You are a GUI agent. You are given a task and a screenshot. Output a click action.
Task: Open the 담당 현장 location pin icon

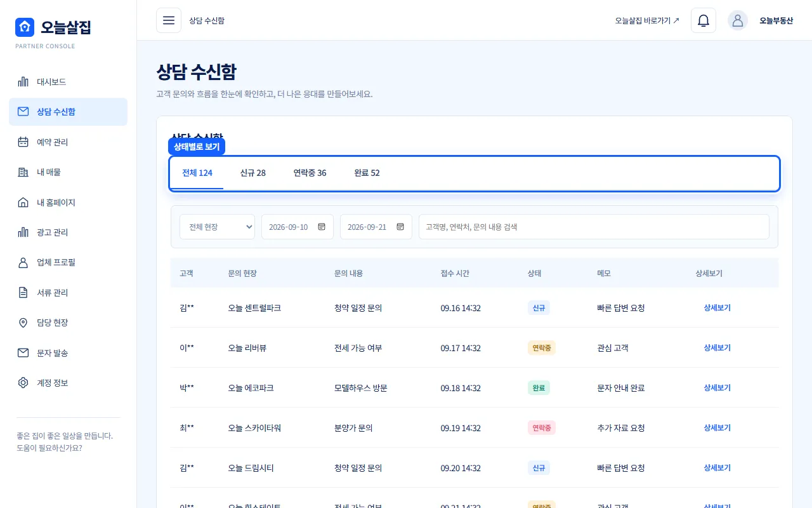tap(23, 323)
